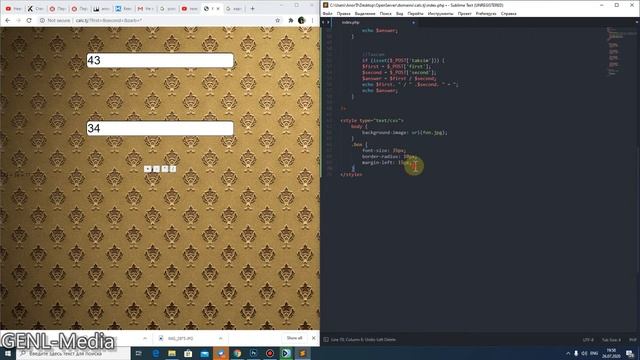Screen dimensions: 640x360
Task: Click the minus operation button on the calculator
Action: (156, 169)
